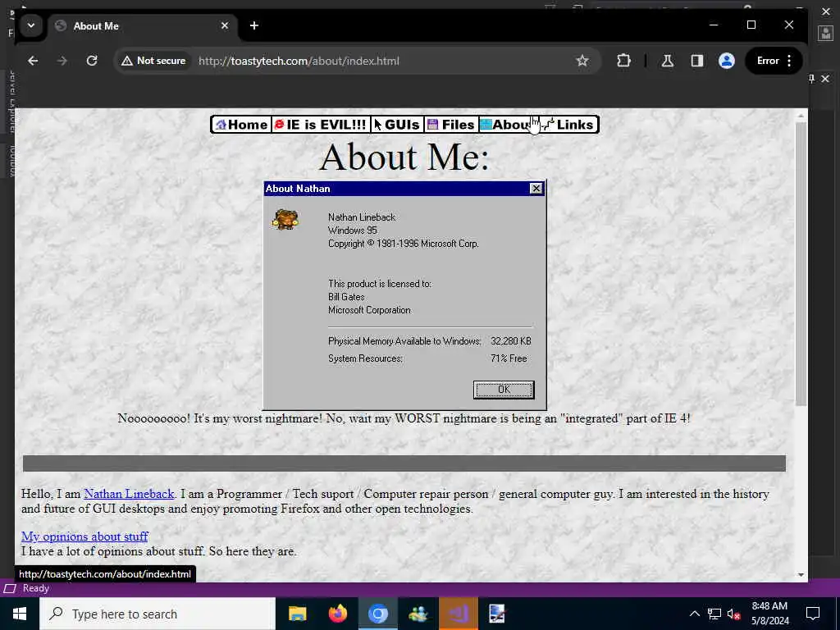
Task: Launch Firefox from the taskbar
Action: click(337, 614)
